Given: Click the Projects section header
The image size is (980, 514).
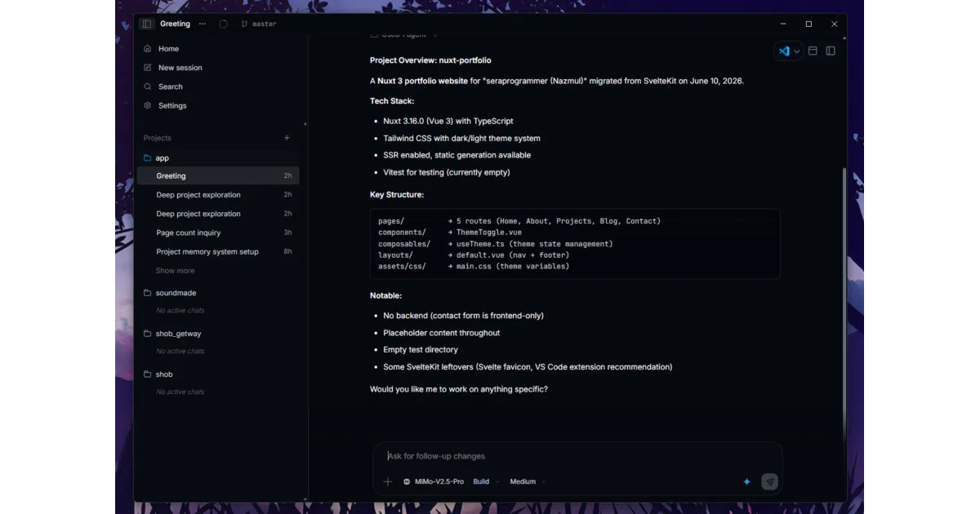Looking at the screenshot, I should [x=158, y=138].
